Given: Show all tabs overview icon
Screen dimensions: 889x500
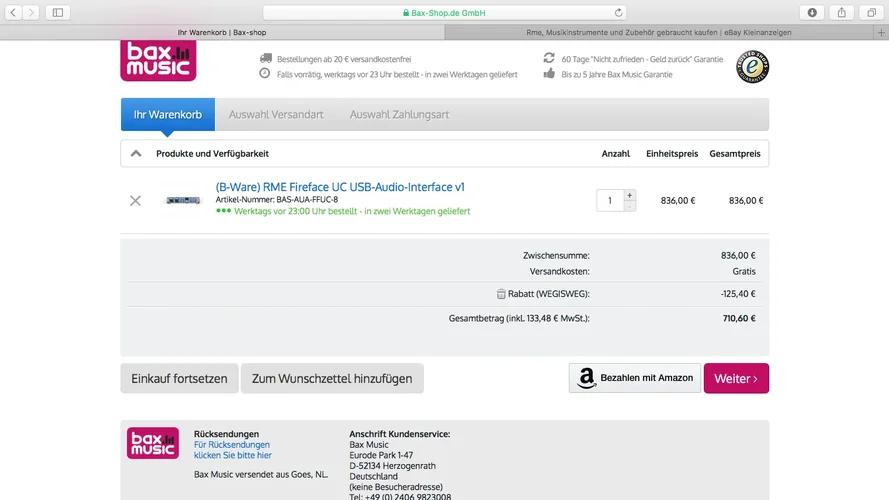Looking at the screenshot, I should point(871,12).
